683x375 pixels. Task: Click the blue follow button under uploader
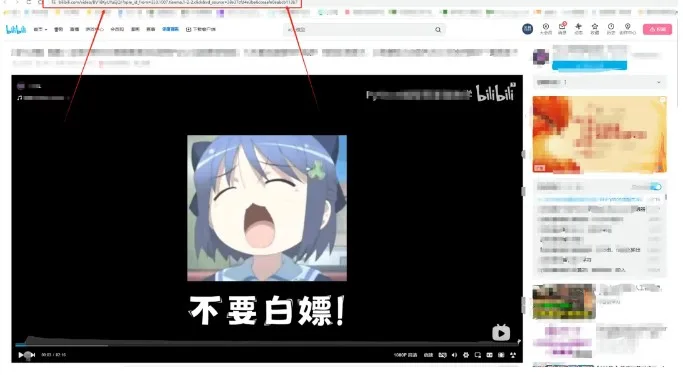(x=589, y=65)
